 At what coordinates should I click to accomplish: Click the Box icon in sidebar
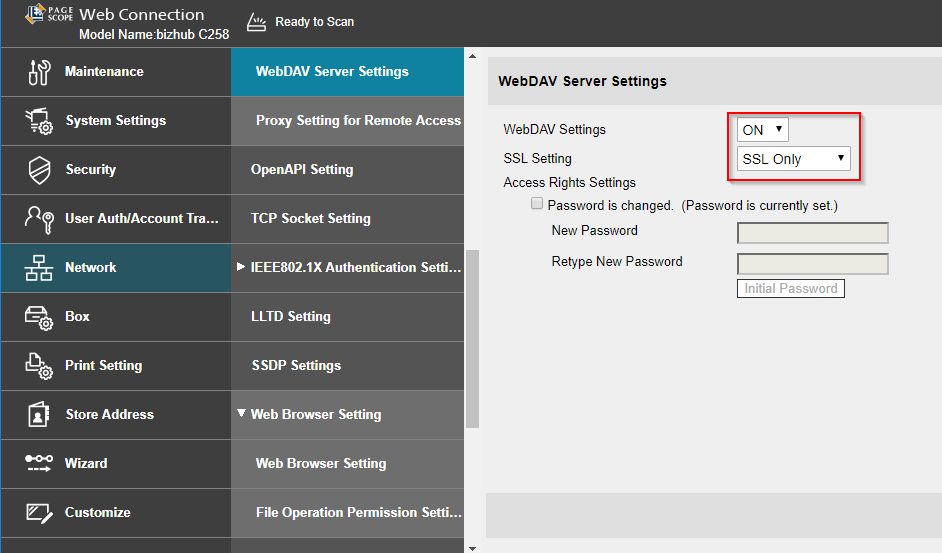pyautogui.click(x=39, y=317)
